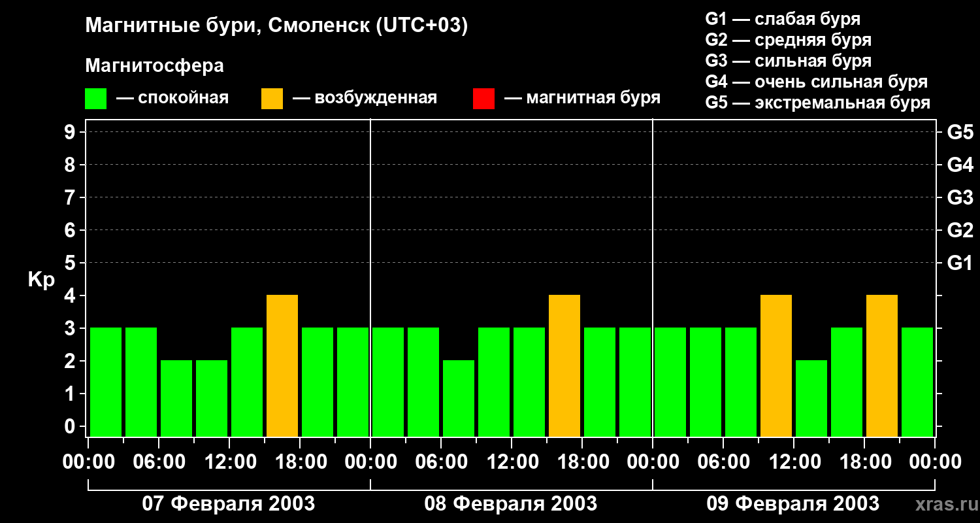Click the G1 storm level label on axis
Image resolution: width=980 pixels, height=523 pixels.
point(960,263)
